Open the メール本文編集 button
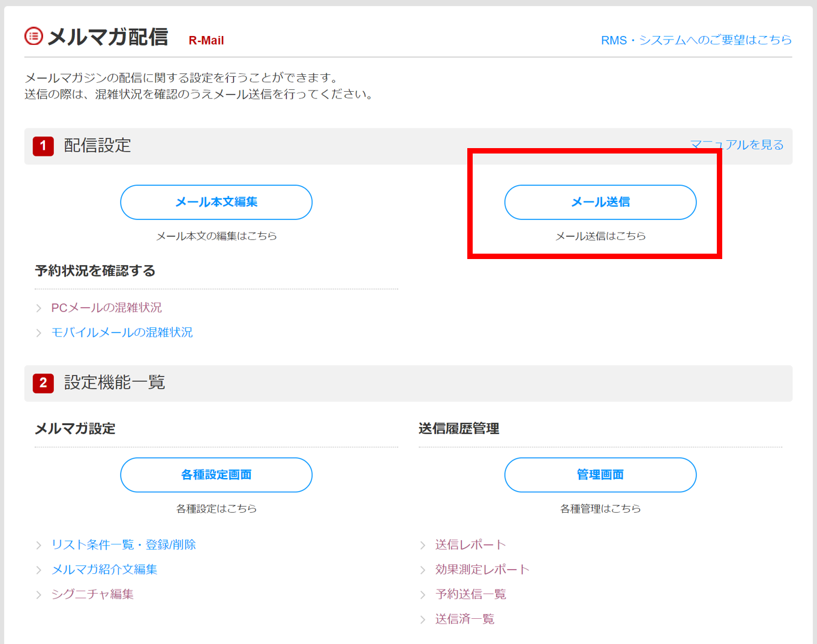 (x=216, y=202)
